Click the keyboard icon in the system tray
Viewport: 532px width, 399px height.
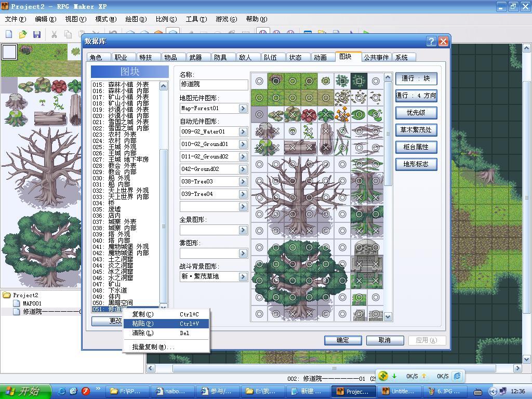tap(478, 392)
